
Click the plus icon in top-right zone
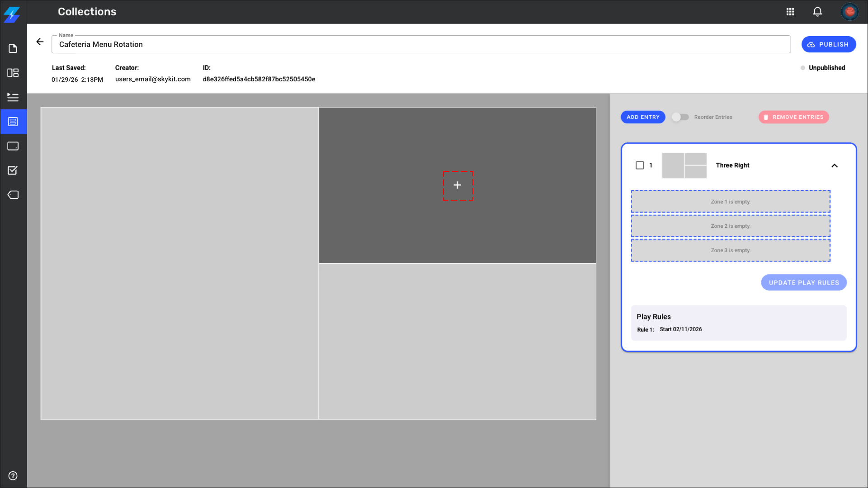point(458,185)
